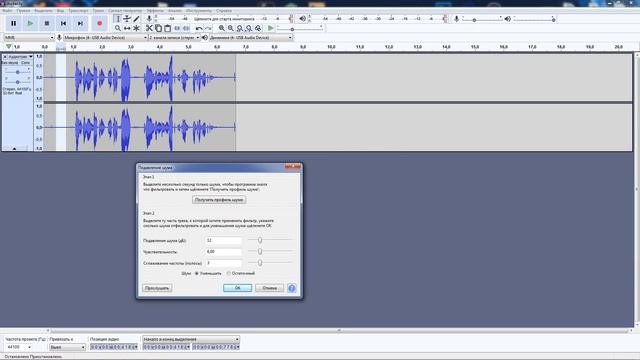Open the track name dropdown menu
The width and height of the screenshot is (640, 360).
tap(20, 57)
